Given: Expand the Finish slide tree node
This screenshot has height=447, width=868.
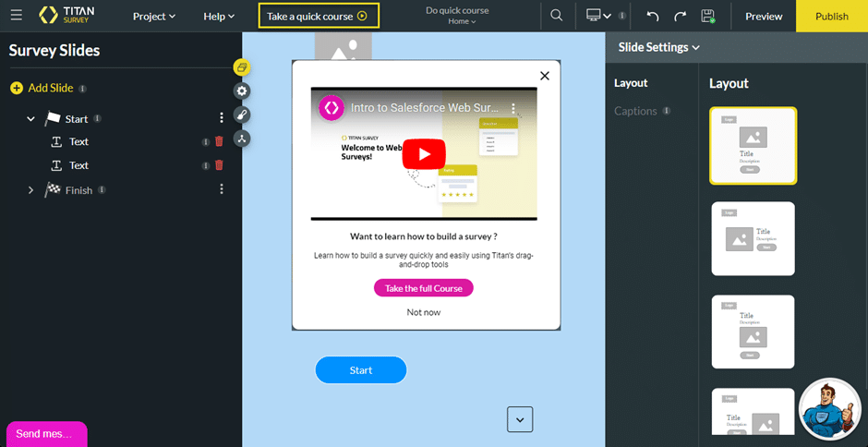Looking at the screenshot, I should point(30,190).
